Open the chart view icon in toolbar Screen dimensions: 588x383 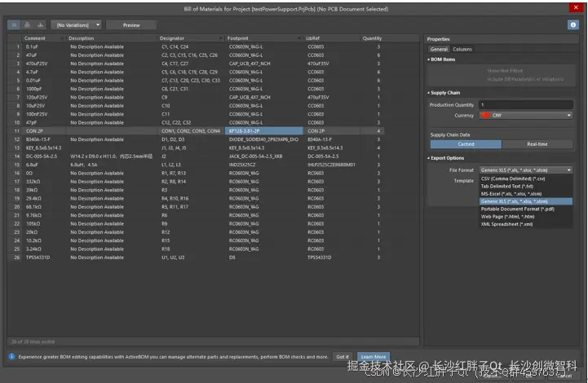40,25
